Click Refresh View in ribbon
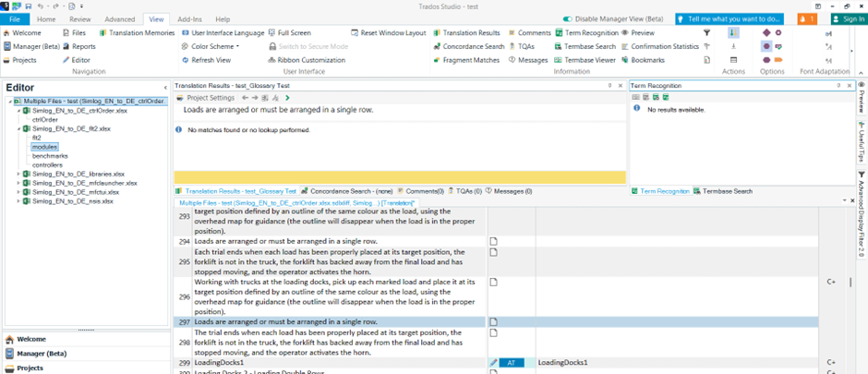The image size is (868, 374). [x=206, y=60]
